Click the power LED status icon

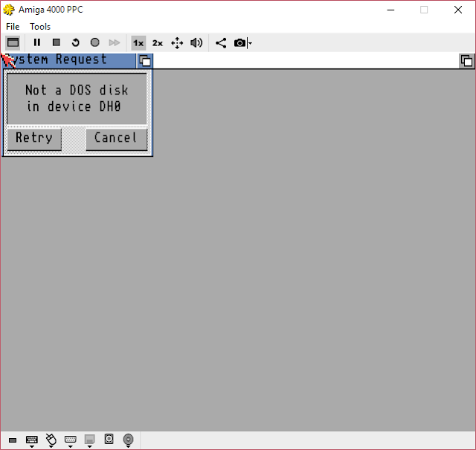point(13,440)
